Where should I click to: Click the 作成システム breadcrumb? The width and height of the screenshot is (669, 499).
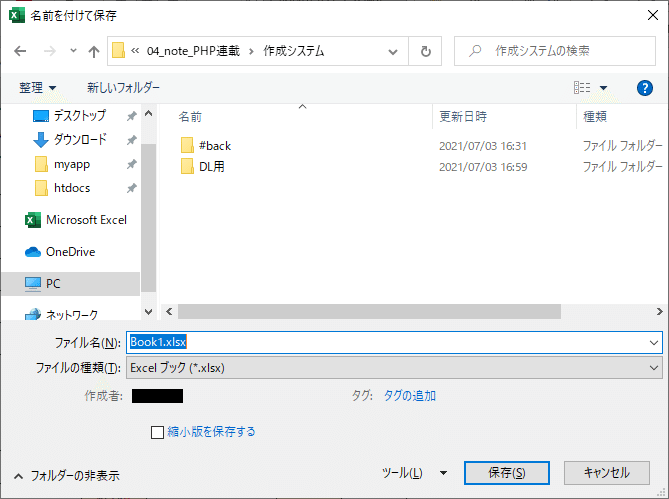[294, 51]
